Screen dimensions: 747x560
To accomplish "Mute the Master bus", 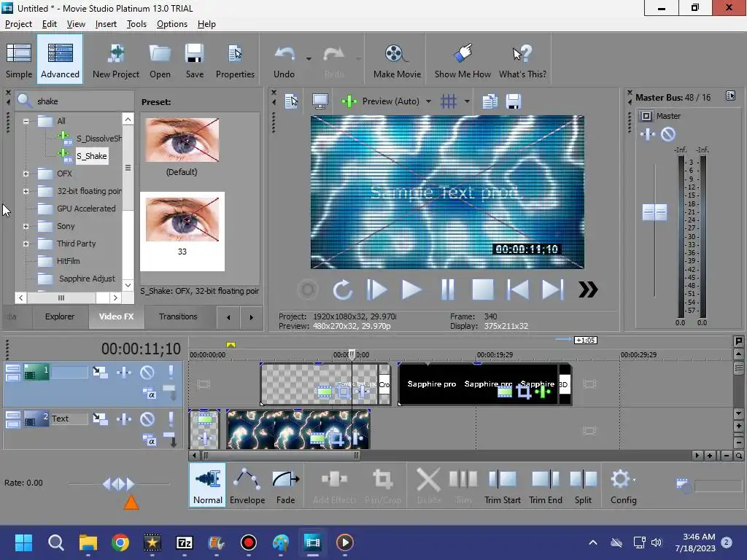I will click(x=668, y=134).
